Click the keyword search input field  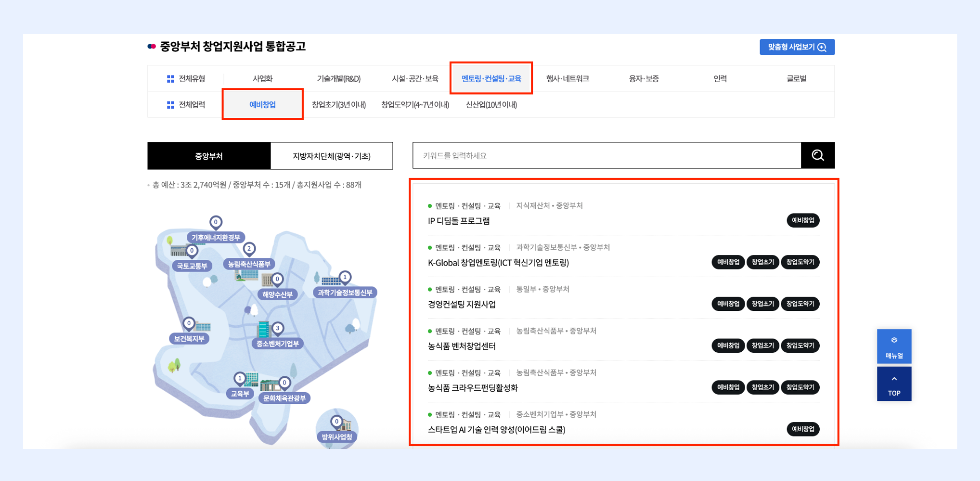pyautogui.click(x=606, y=155)
